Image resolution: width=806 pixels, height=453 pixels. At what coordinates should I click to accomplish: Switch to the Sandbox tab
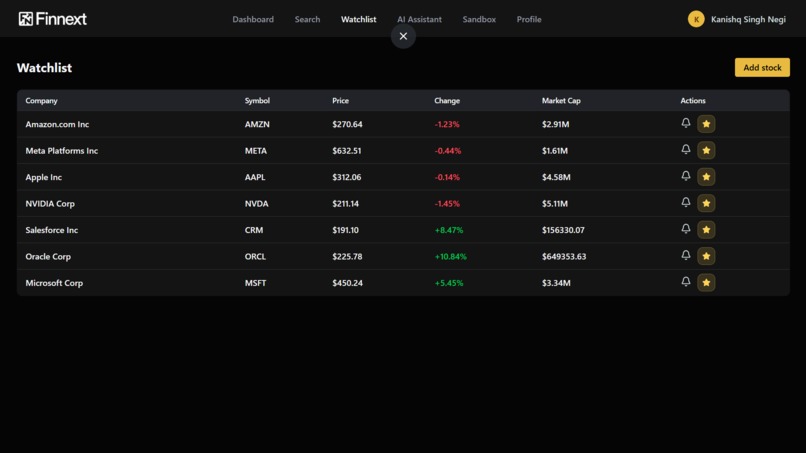479,19
